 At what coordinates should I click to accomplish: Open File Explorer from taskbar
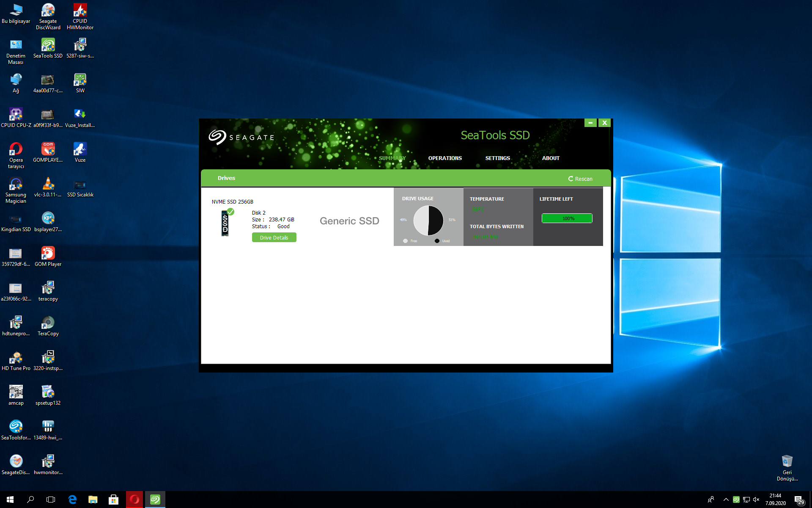coord(93,500)
